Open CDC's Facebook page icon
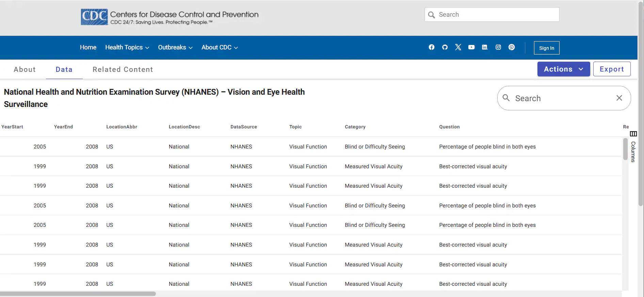 point(431,47)
